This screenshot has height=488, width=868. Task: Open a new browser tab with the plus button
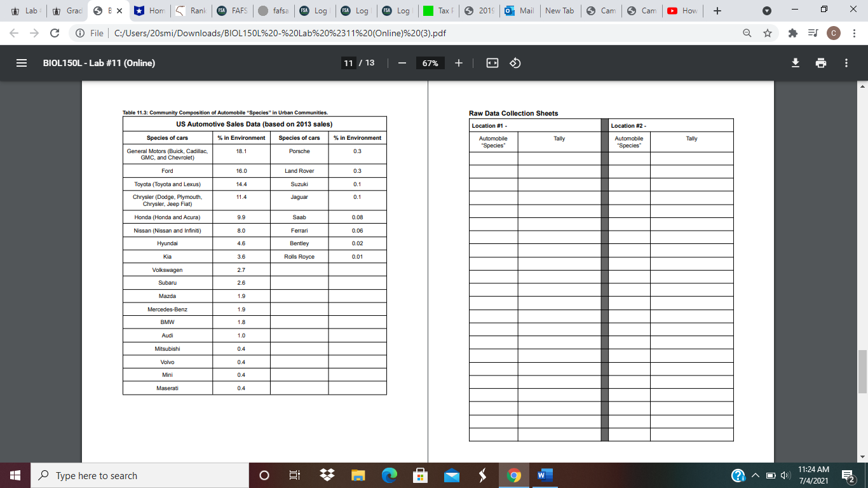tap(717, 10)
